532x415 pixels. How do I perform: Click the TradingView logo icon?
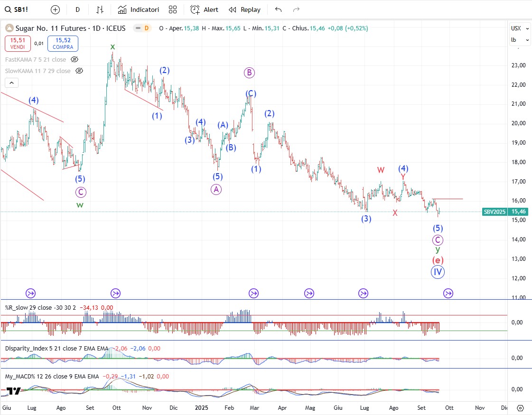coord(13,391)
